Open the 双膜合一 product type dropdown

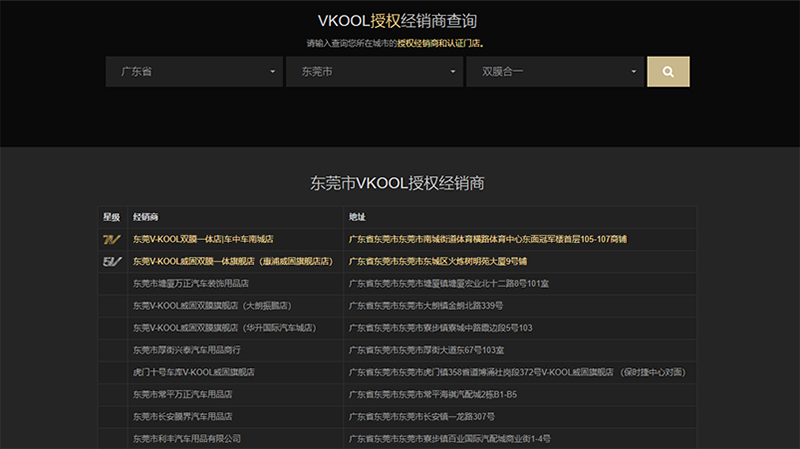tap(555, 71)
